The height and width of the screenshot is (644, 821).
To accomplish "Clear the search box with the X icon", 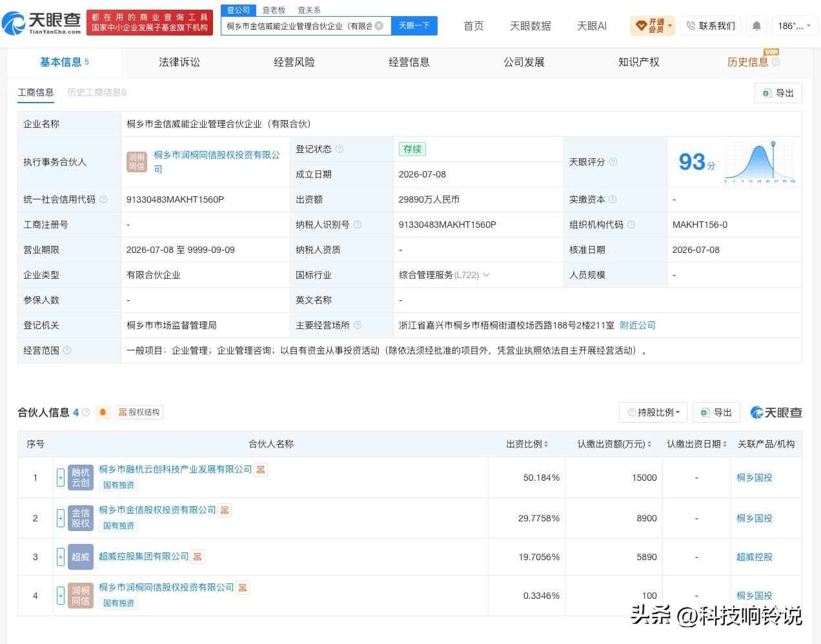I will 379,26.
